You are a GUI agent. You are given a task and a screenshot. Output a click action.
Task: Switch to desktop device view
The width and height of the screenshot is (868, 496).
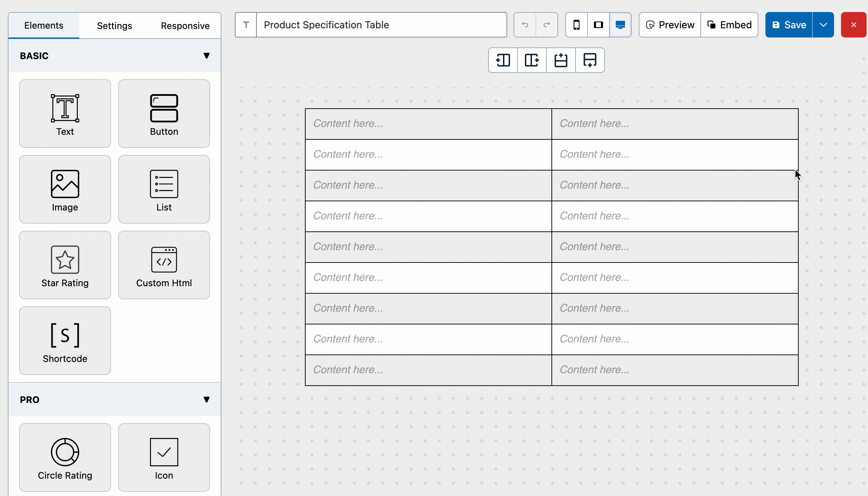click(x=620, y=25)
